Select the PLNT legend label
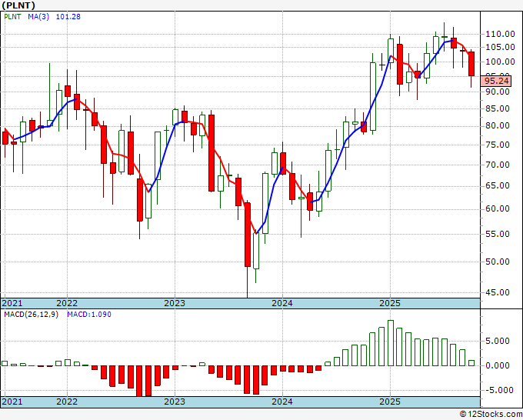This screenshot has width=523, height=420. (x=12, y=17)
